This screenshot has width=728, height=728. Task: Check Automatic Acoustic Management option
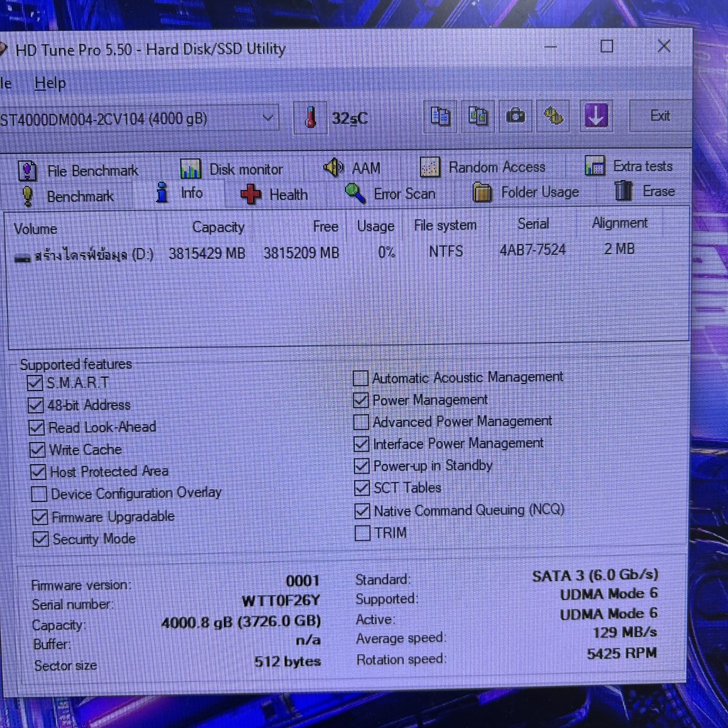pyautogui.click(x=361, y=378)
